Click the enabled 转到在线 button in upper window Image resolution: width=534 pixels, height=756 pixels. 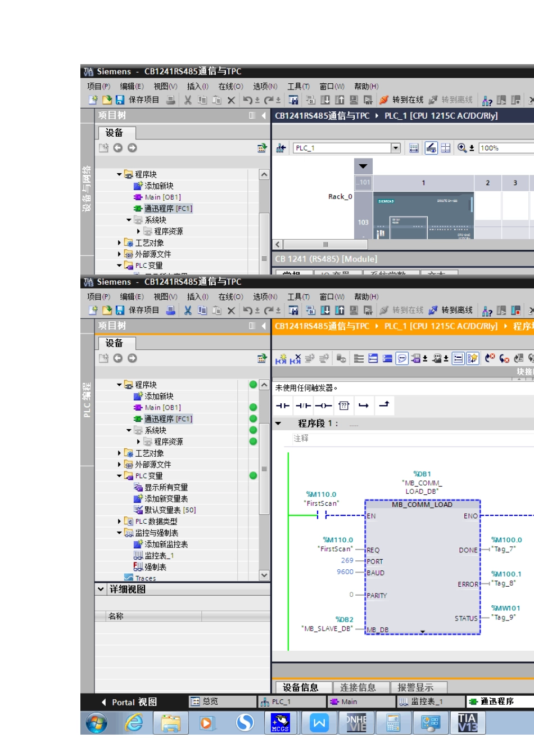pyautogui.click(x=401, y=100)
